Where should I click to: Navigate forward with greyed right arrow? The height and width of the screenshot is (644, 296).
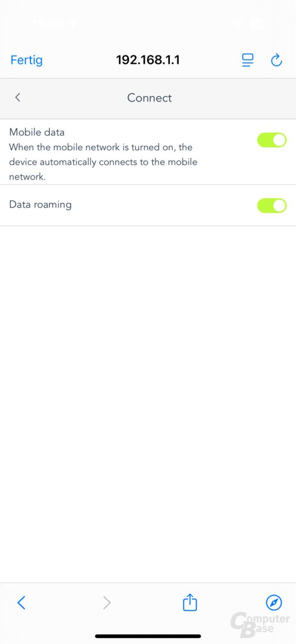tap(107, 602)
